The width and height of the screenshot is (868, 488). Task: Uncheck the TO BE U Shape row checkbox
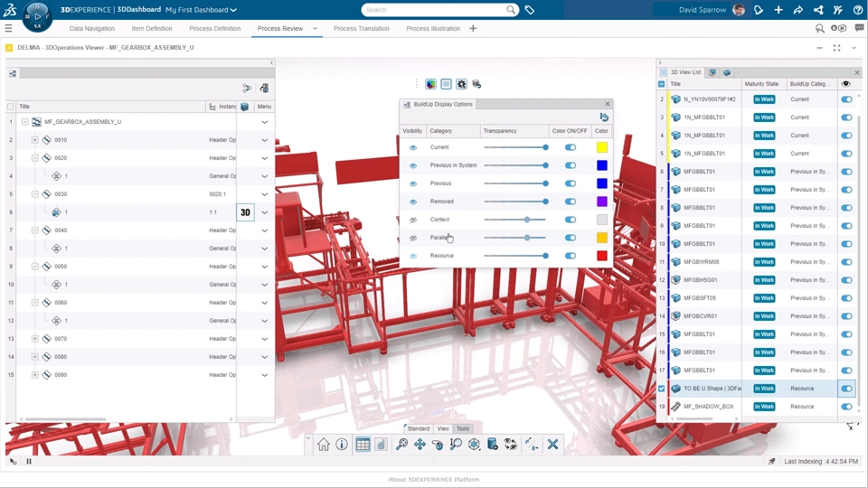click(662, 389)
